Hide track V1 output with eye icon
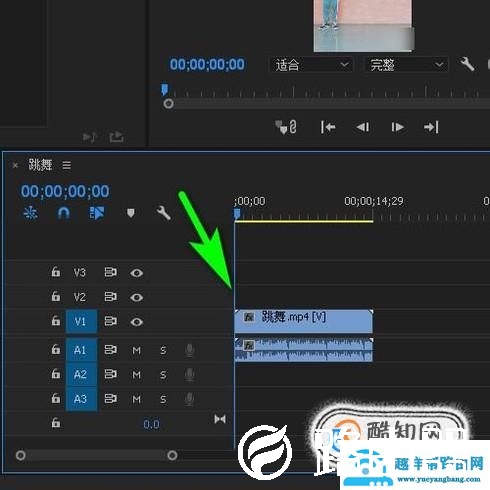The height and width of the screenshot is (490, 490). [x=136, y=322]
